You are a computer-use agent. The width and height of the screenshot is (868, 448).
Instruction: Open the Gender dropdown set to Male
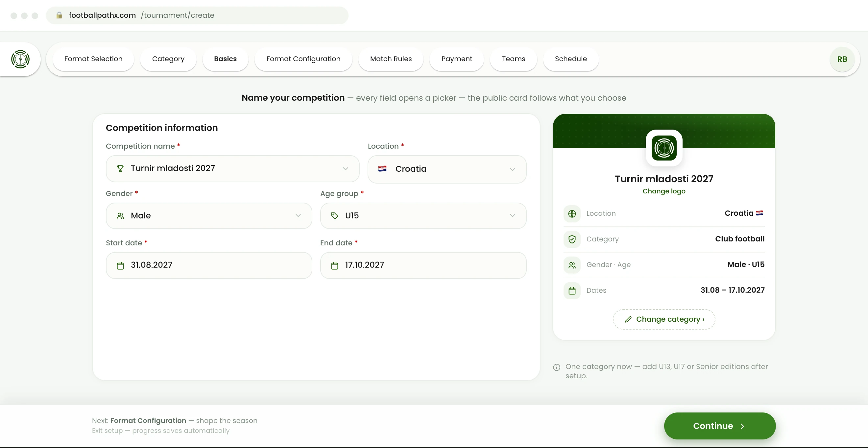(209, 216)
